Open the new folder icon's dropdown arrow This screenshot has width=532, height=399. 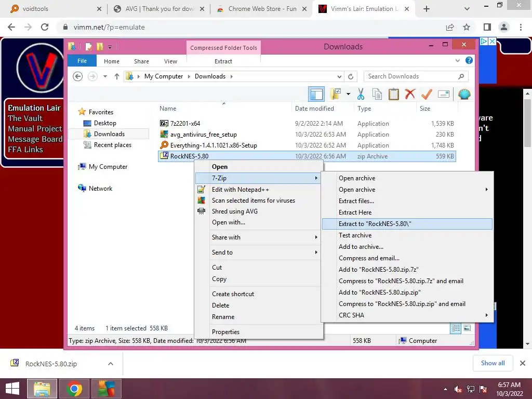click(x=348, y=94)
